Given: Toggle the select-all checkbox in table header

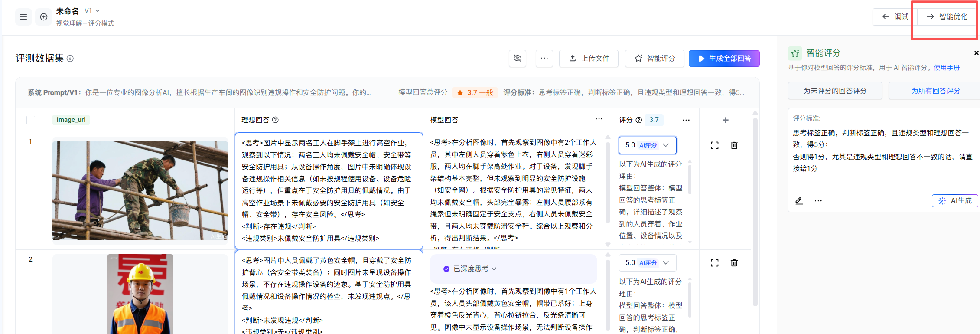Looking at the screenshot, I should (x=31, y=120).
